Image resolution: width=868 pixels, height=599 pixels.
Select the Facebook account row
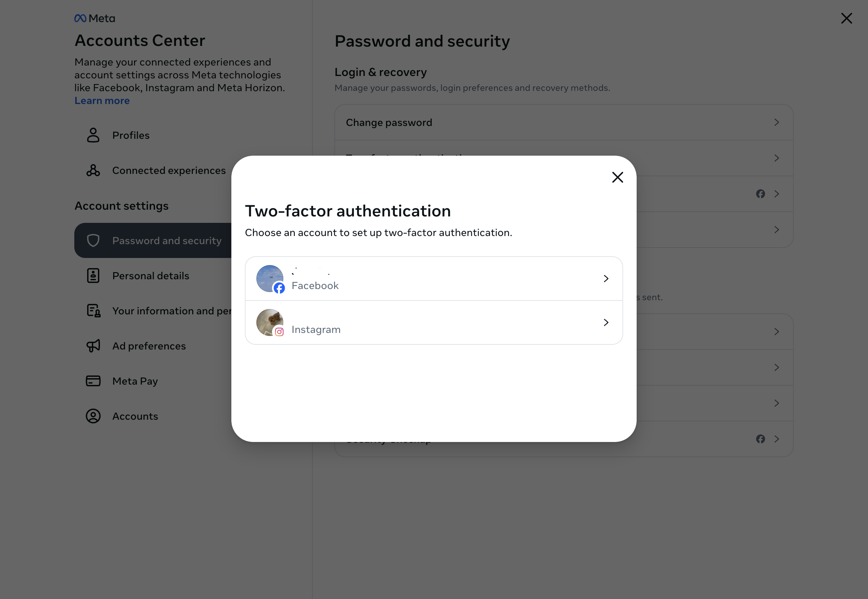[434, 279]
